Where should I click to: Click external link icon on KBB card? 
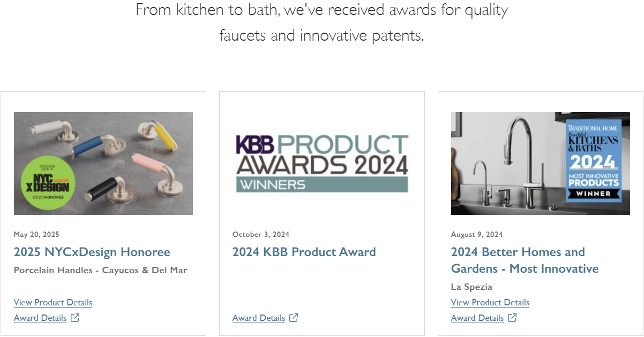tap(294, 318)
